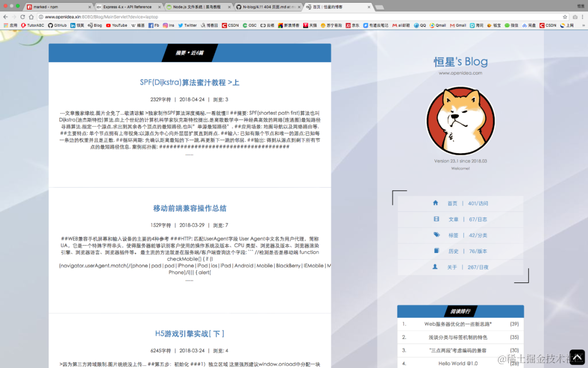The image size is (588, 368).
Task: Bookmark this page with the star icon
Action: [x=565, y=17]
